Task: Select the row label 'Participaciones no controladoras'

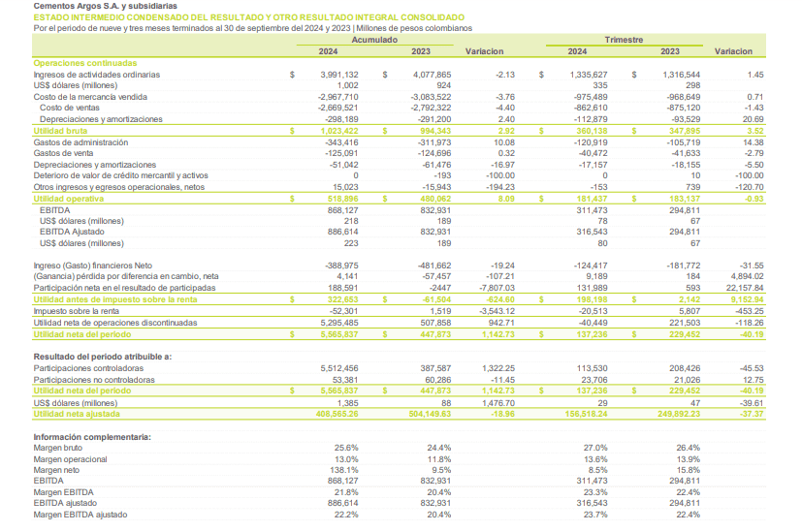Action: pos(94,380)
